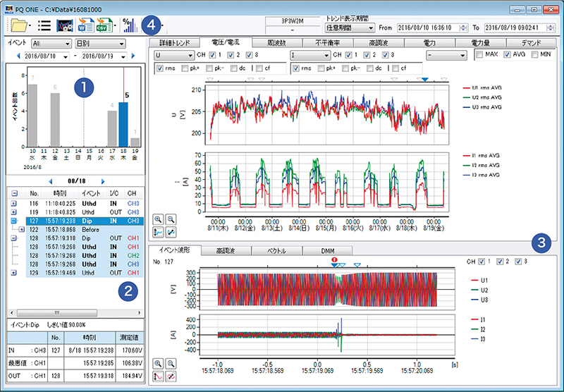The width and height of the screenshot is (564, 392).
Task: Uncheck the AVG checkbox
Action: pyautogui.click(x=508, y=54)
